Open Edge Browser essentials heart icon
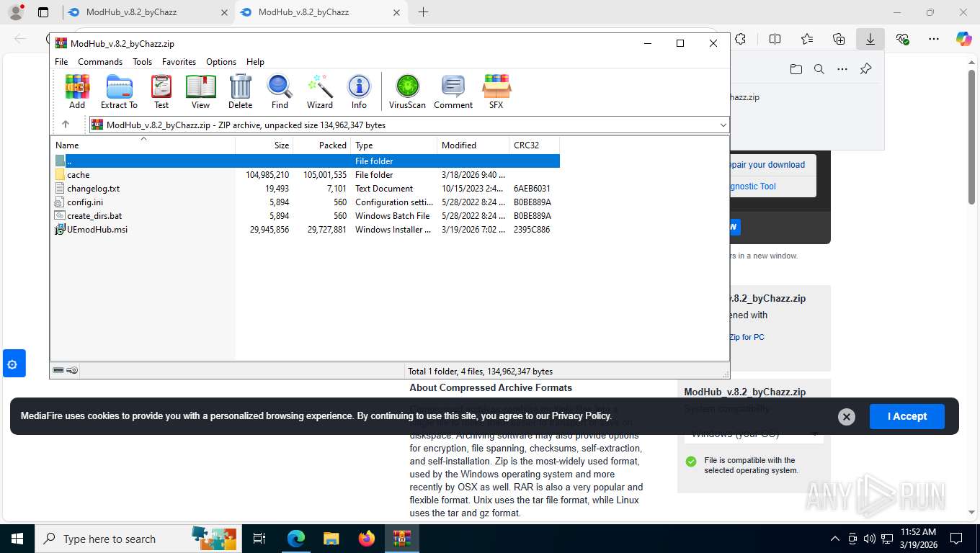This screenshot has height=553, width=980. 902,39
